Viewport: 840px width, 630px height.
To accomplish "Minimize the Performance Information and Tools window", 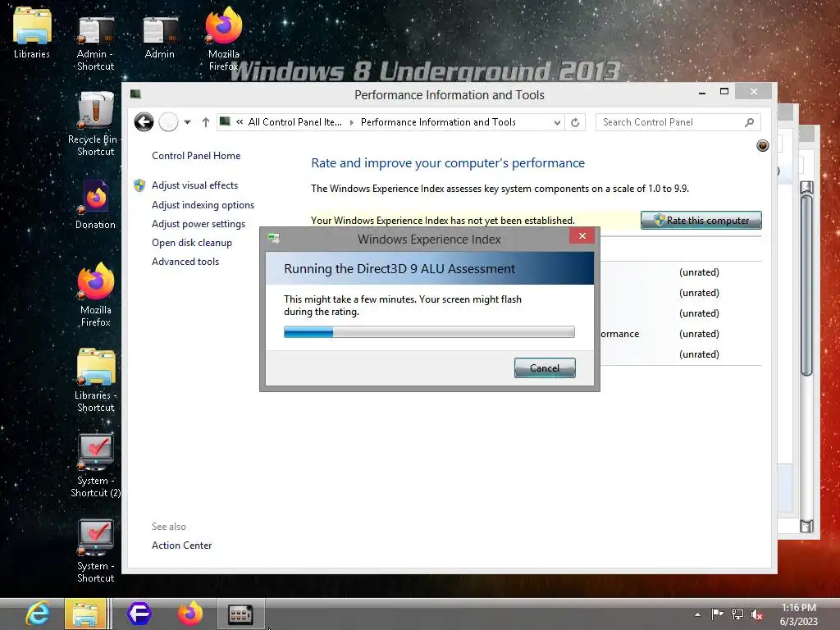I will (702, 93).
